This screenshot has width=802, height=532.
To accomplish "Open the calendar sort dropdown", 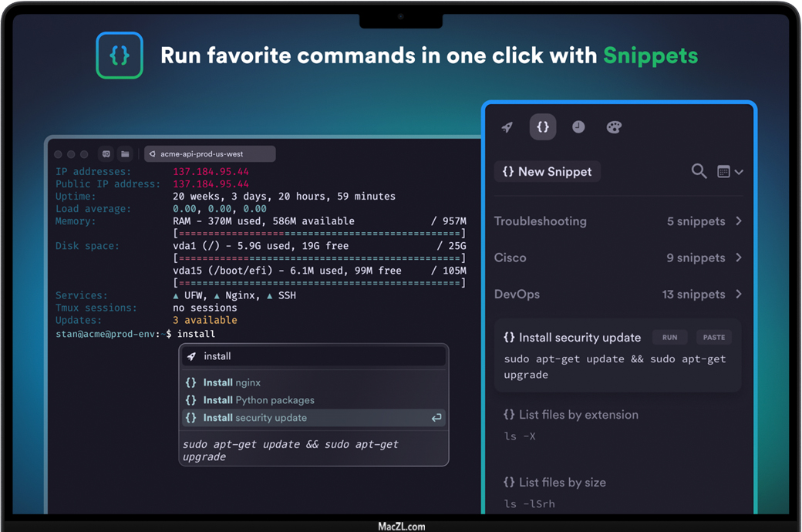I will [x=730, y=171].
